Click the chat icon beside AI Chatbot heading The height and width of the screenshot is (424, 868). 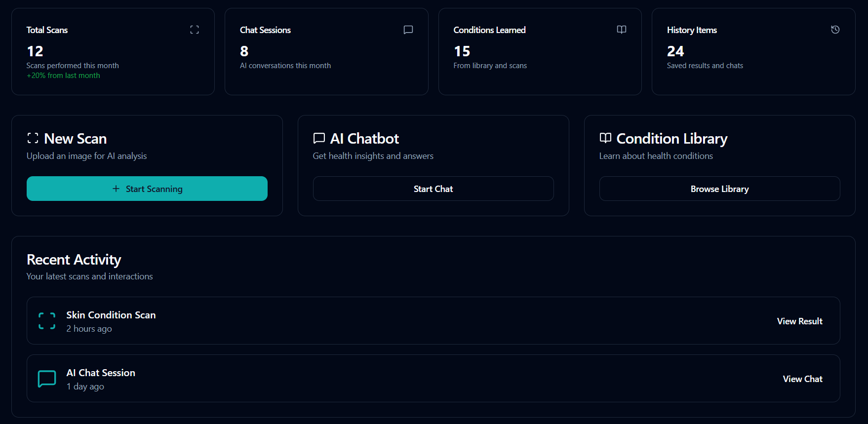point(319,138)
